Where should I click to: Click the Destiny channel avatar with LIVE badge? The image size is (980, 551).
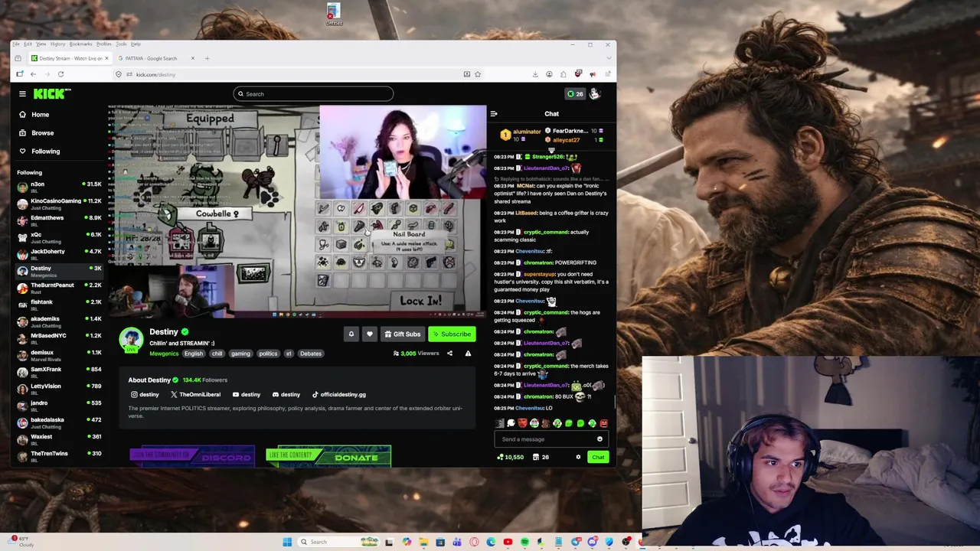(131, 340)
